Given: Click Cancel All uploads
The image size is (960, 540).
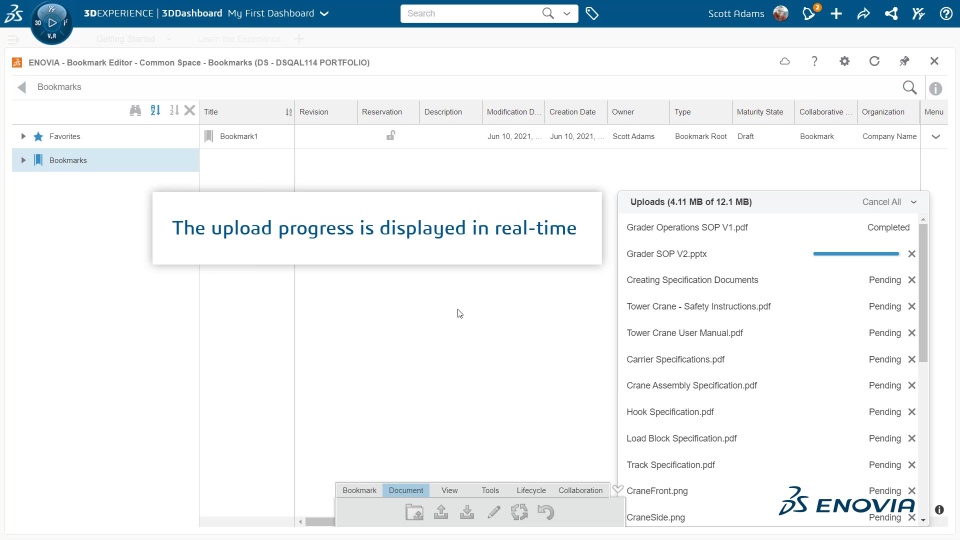Looking at the screenshot, I should (x=882, y=202).
